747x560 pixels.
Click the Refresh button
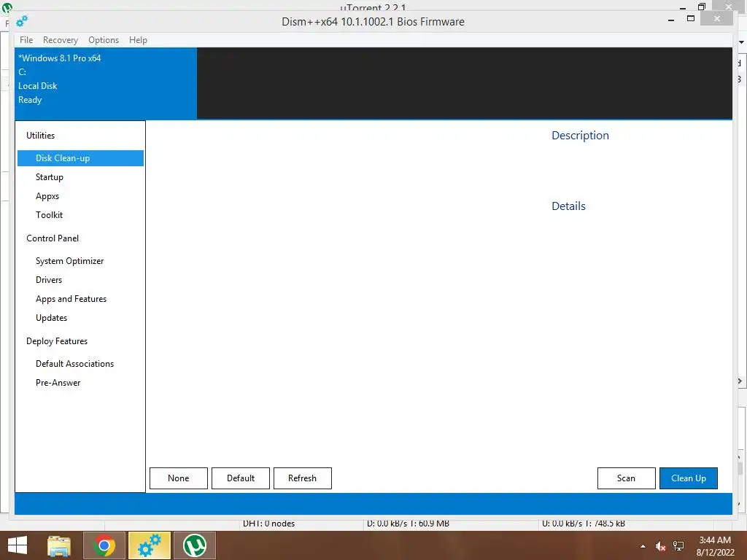click(303, 478)
